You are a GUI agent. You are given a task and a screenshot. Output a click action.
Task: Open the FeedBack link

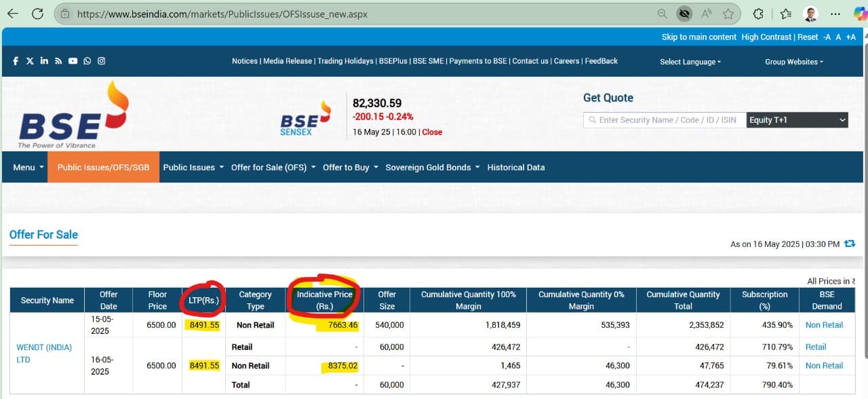coord(601,61)
